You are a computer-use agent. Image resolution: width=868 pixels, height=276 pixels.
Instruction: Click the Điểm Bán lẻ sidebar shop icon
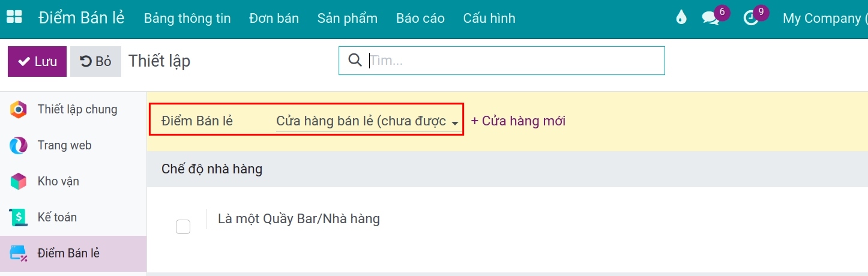[x=19, y=253]
